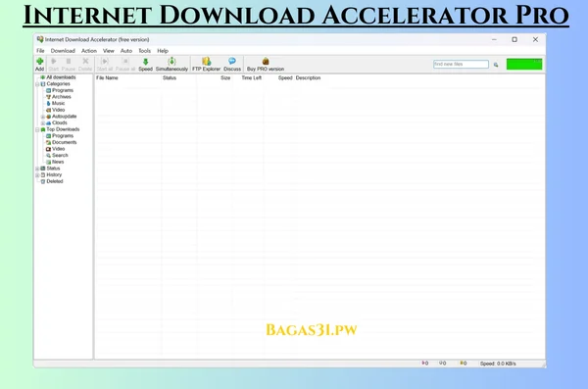Open the Download menu
This screenshot has height=389, width=588.
pos(63,51)
